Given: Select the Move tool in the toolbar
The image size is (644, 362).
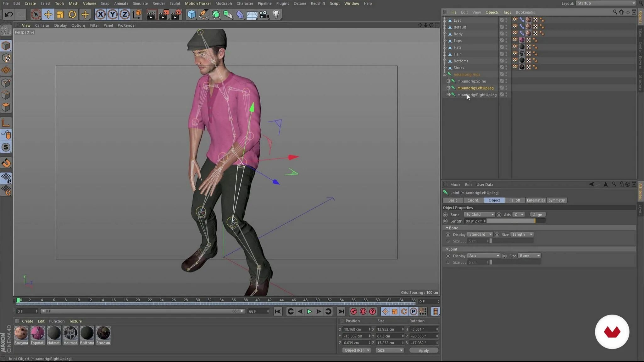Looking at the screenshot, I should [48, 14].
